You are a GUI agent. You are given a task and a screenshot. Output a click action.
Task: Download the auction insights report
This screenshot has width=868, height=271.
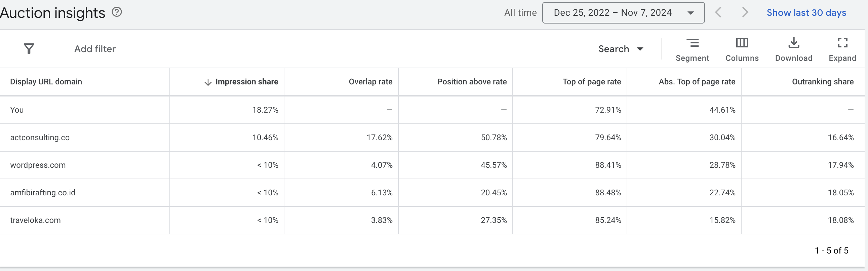pyautogui.click(x=793, y=49)
